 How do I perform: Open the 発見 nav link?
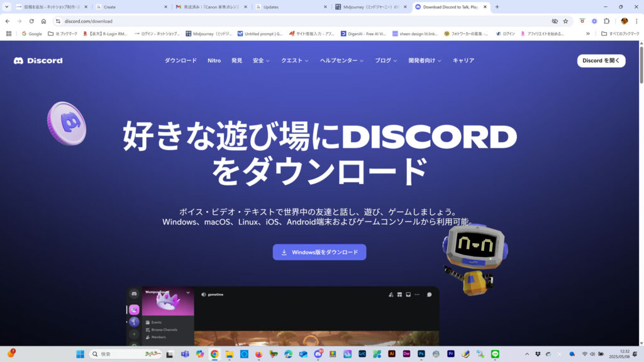pyautogui.click(x=236, y=61)
